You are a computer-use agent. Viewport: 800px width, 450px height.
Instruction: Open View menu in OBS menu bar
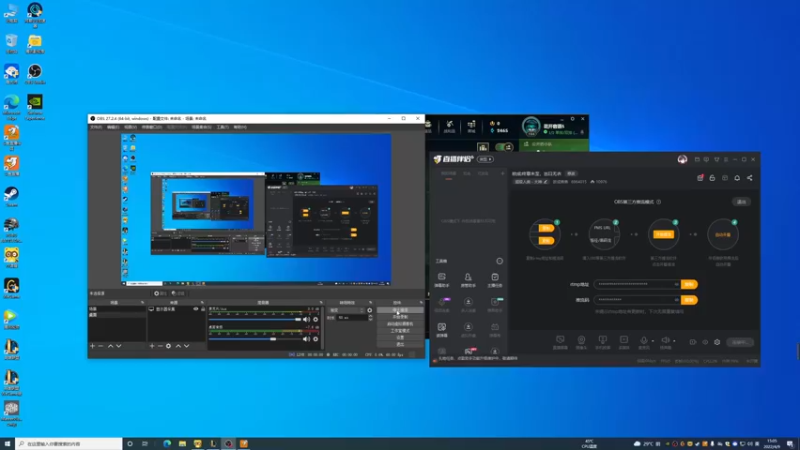(x=130, y=127)
